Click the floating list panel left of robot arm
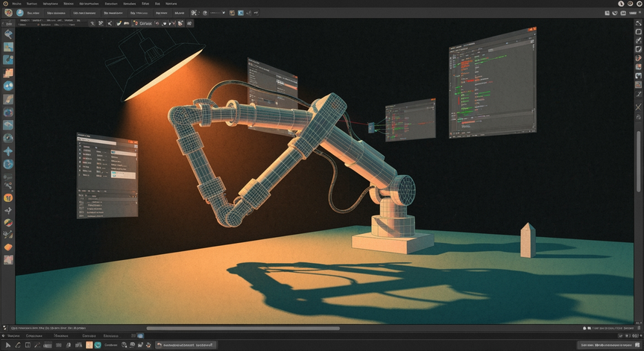The height and width of the screenshot is (351, 644). [x=107, y=175]
